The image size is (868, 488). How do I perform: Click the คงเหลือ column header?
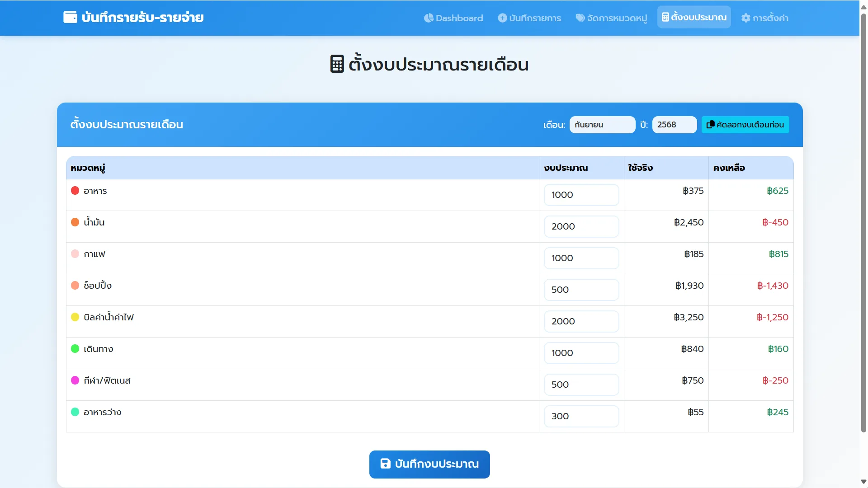pos(751,168)
